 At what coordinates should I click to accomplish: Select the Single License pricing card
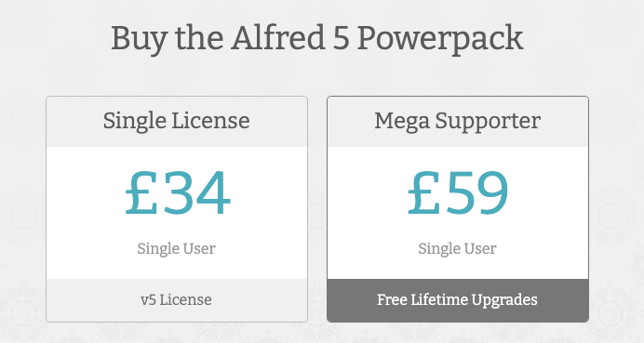click(x=177, y=209)
